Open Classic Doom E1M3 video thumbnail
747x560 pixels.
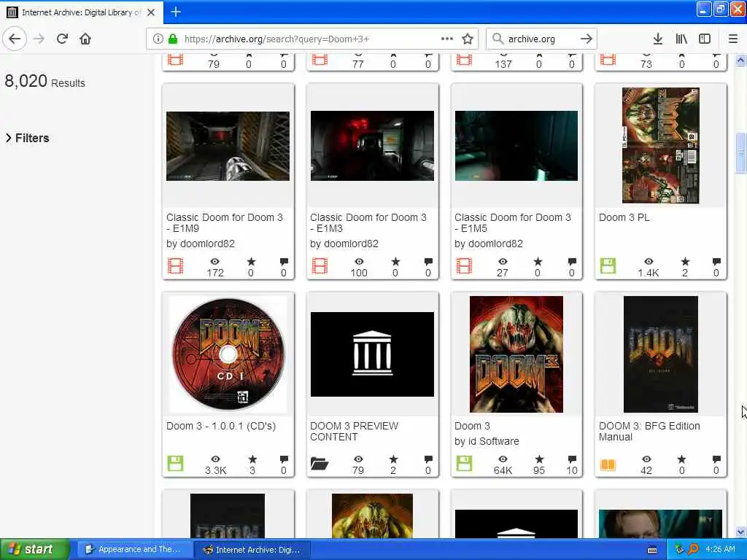[x=372, y=146]
